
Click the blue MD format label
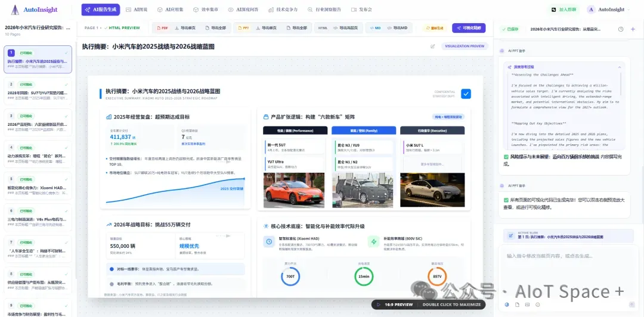pos(375,28)
